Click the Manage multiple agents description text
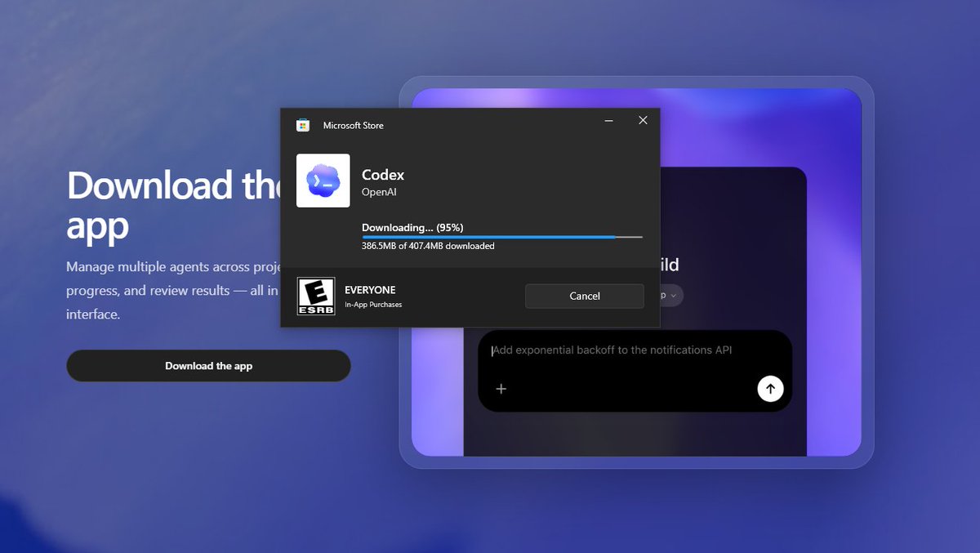Image resolution: width=980 pixels, height=553 pixels. click(174, 290)
